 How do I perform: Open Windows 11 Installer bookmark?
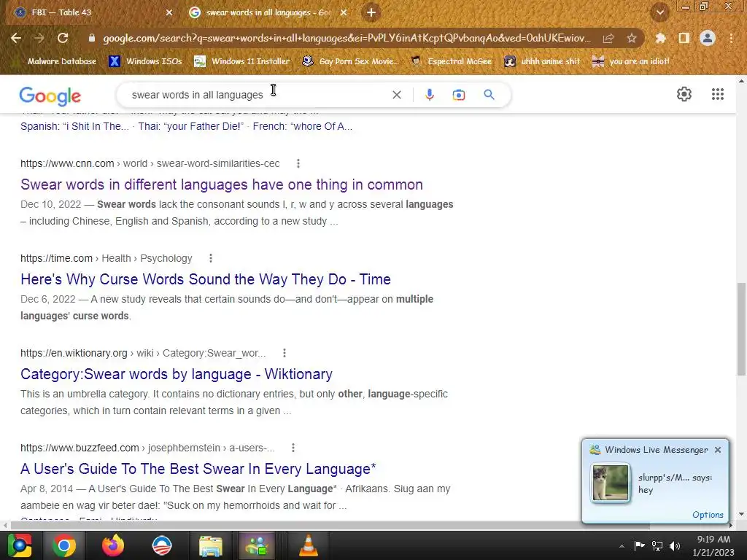[242, 61]
